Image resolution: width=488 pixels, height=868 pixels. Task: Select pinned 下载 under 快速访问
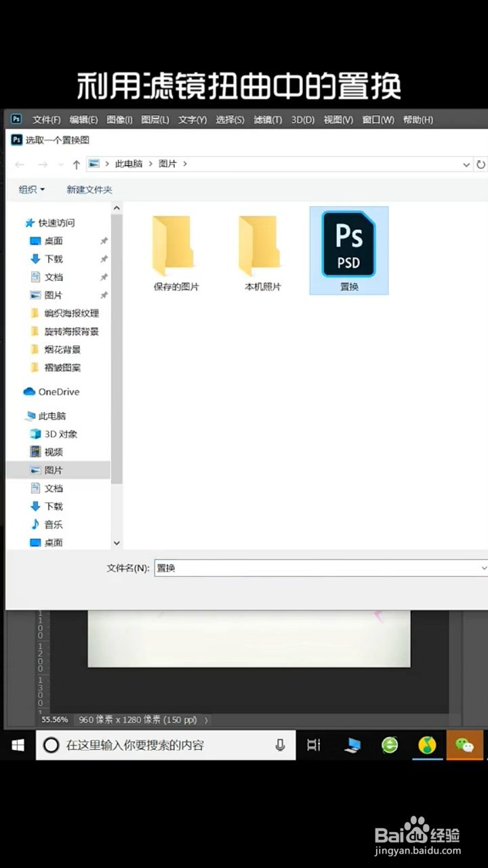47,259
